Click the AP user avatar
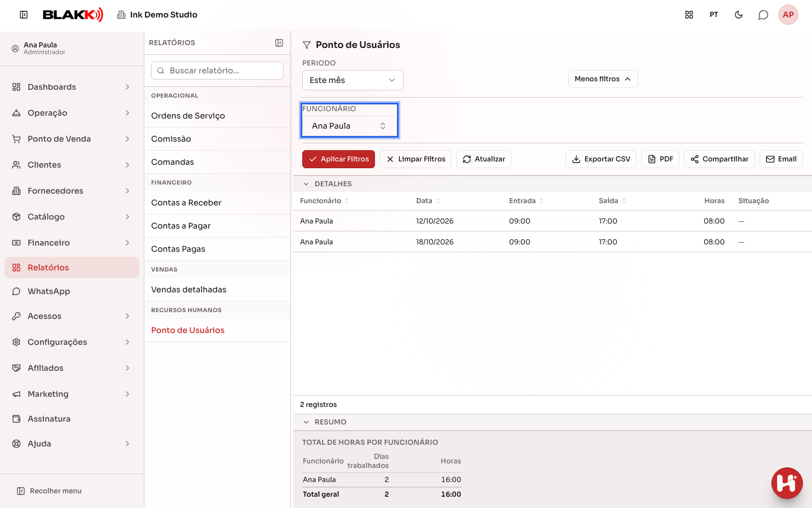This screenshot has width=812, height=508. 788,15
